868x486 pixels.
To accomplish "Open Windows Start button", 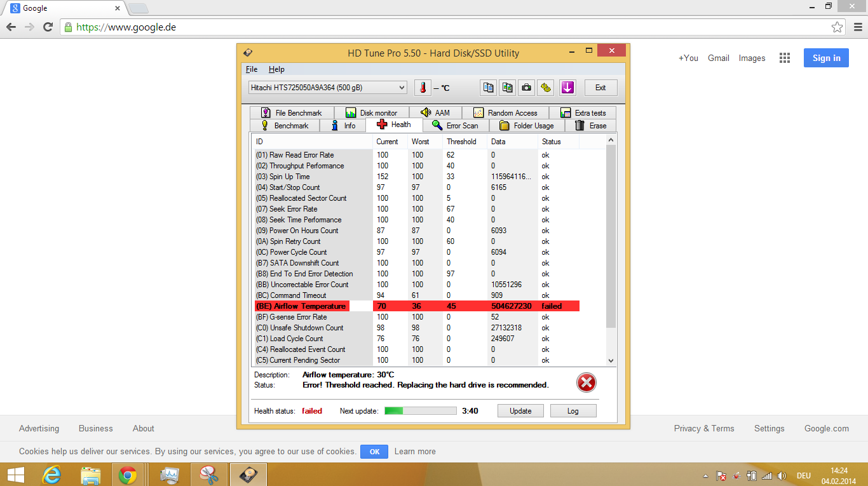I will 17,475.
